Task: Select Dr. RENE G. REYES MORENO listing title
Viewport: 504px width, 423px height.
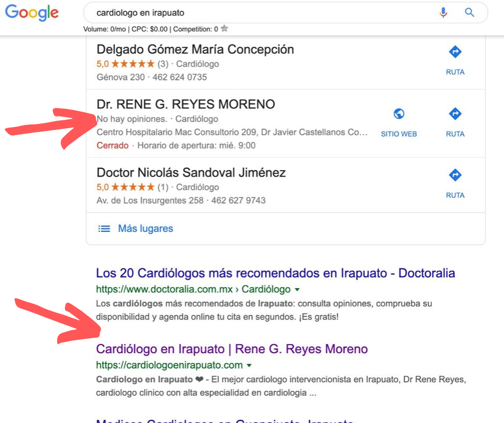Action: (186, 104)
